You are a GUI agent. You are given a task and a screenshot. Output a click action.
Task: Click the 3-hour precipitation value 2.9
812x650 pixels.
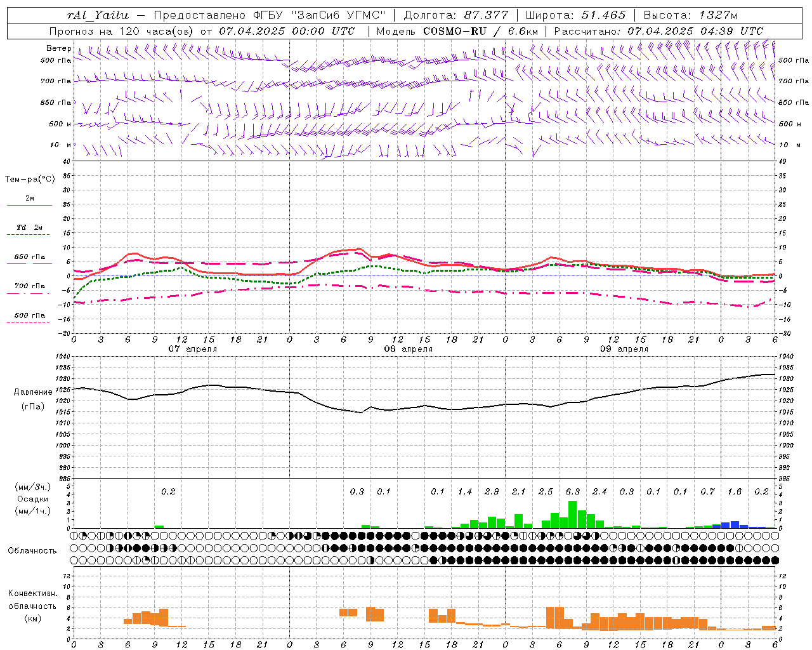tap(492, 492)
